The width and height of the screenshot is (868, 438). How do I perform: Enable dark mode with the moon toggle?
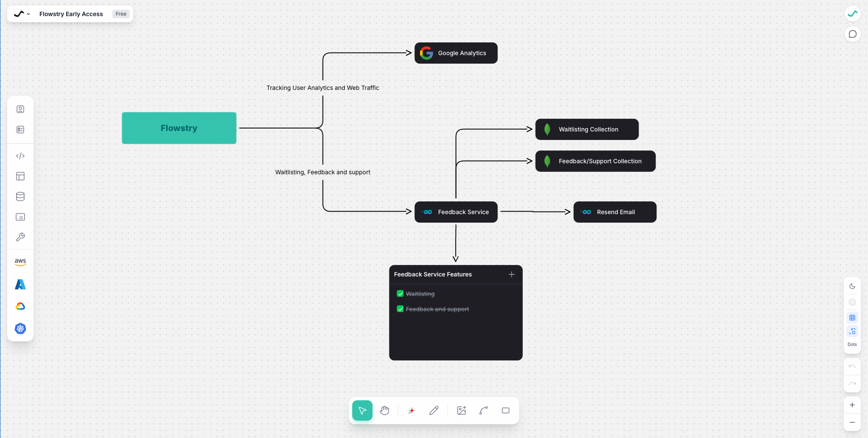[852, 286]
